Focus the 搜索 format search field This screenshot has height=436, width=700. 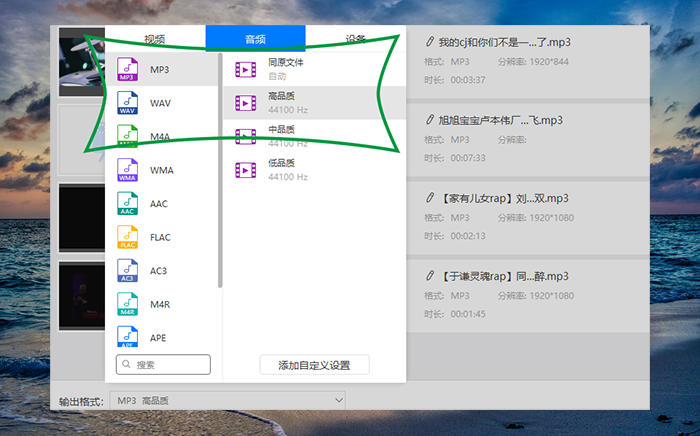(x=163, y=365)
